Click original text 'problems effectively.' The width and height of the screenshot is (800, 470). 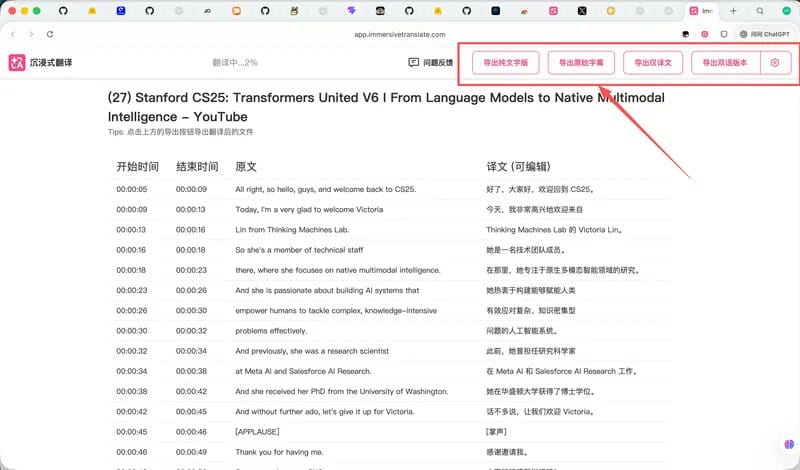point(271,331)
